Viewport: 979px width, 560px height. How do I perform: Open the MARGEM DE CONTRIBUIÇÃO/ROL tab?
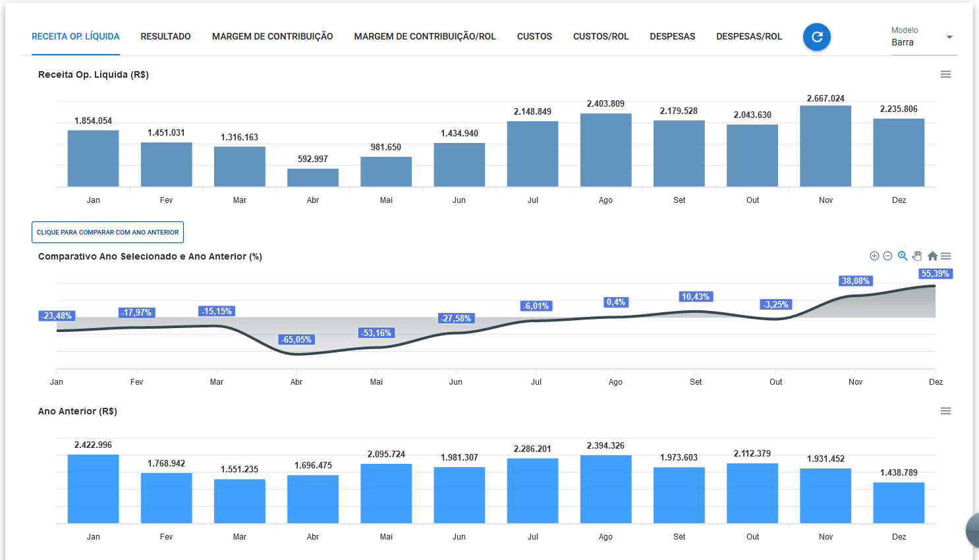click(425, 37)
